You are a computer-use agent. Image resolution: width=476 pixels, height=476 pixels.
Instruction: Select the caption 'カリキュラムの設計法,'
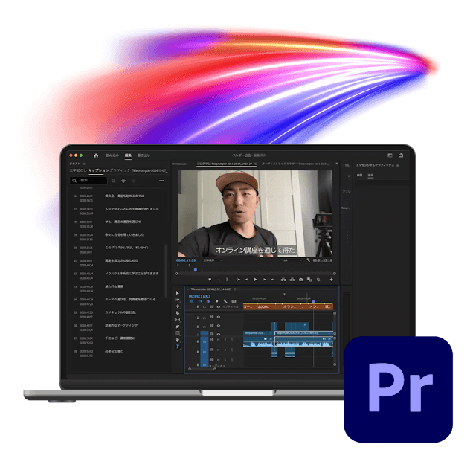(120, 312)
